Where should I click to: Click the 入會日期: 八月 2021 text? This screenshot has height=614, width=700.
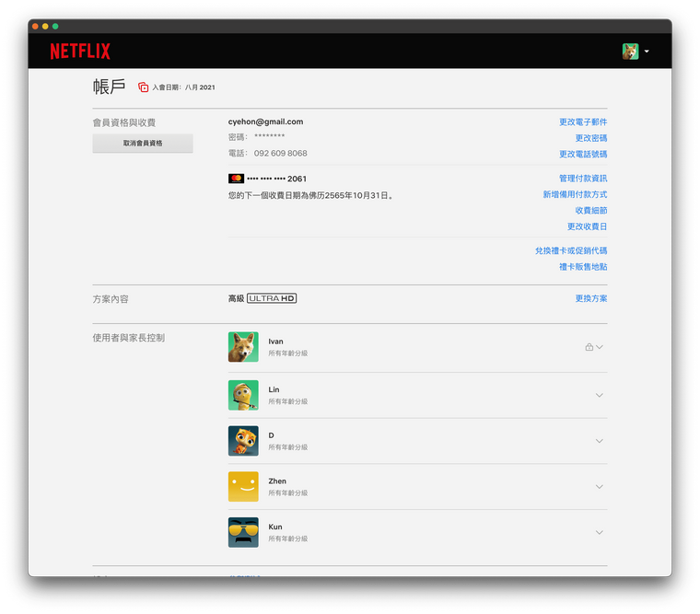(183, 87)
